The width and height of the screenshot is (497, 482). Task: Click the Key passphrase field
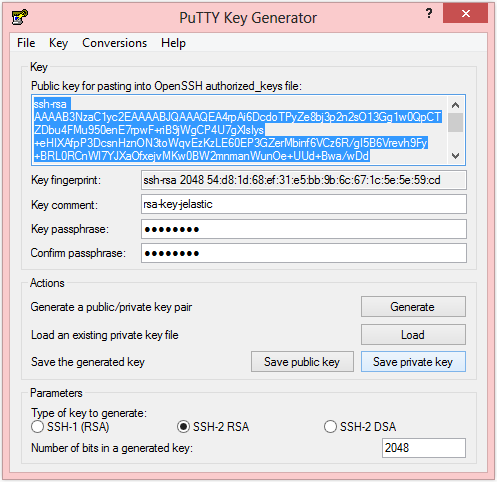[304, 229]
